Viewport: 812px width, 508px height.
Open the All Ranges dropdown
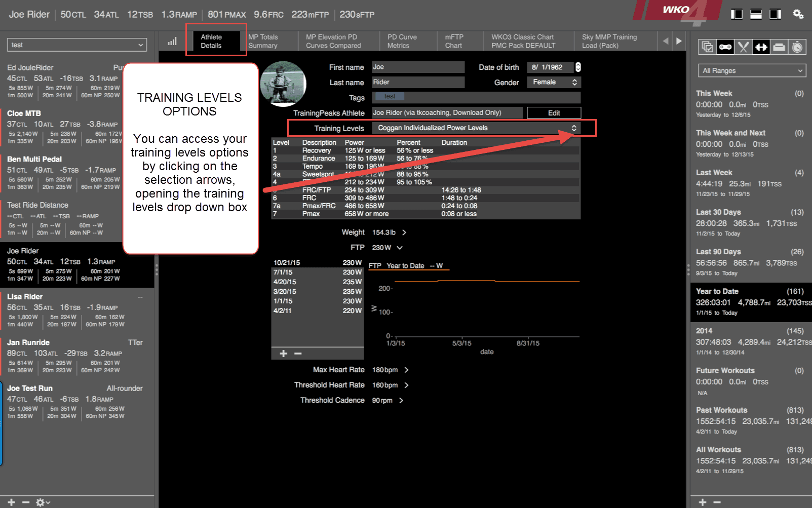pos(752,71)
